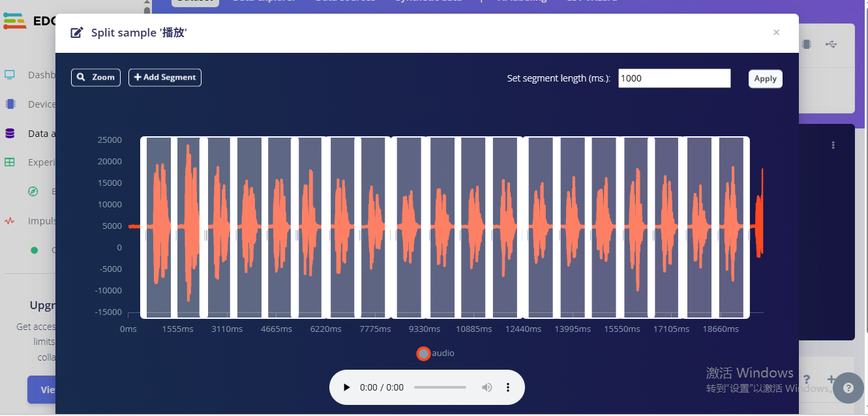Click the Impulse design pulse icon
Screen dimensions: 868x416
(x=10, y=221)
